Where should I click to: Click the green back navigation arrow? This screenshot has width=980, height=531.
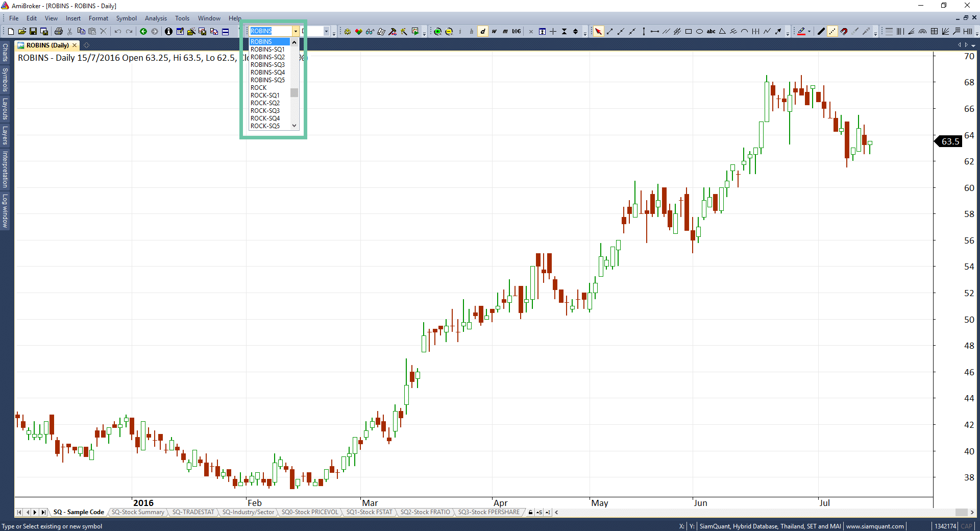click(x=143, y=32)
